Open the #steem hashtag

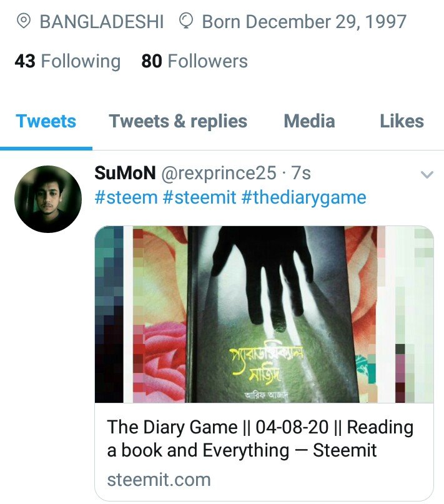[126, 197]
